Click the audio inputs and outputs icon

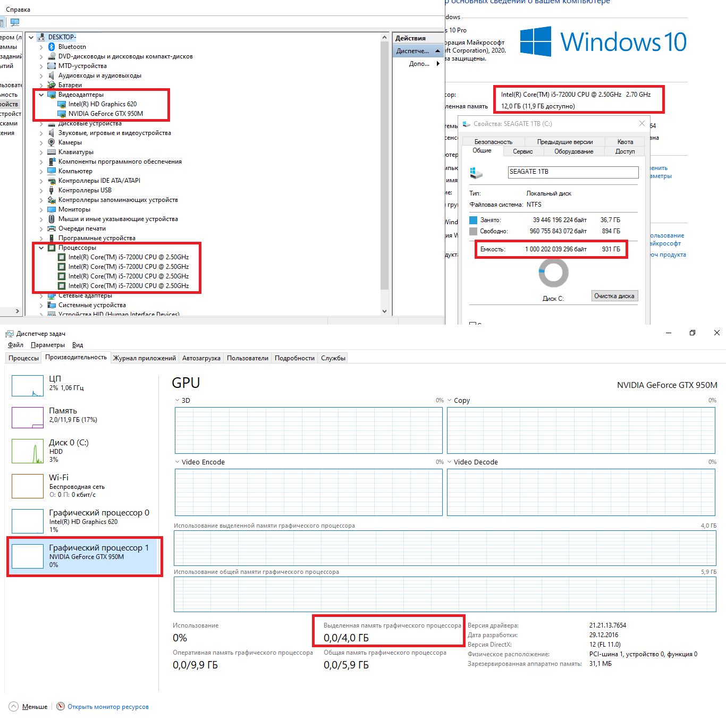click(x=52, y=75)
